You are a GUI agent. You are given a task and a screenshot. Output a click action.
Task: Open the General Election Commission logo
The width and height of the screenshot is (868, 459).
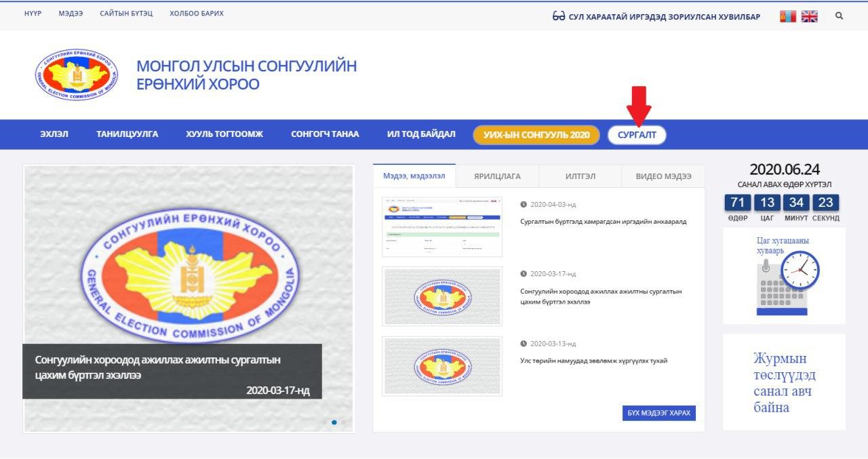pos(77,75)
